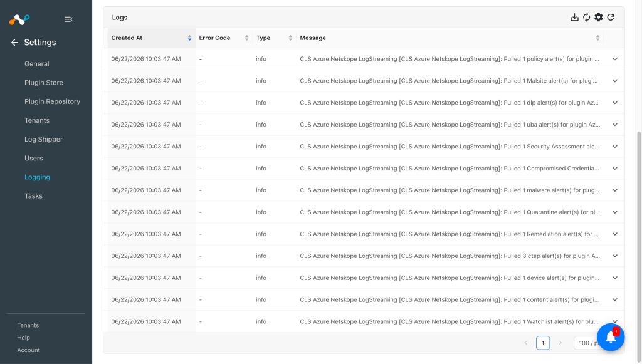Viewport: 642px width, 364px height.
Task: Open the General settings page
Action: 37,64
